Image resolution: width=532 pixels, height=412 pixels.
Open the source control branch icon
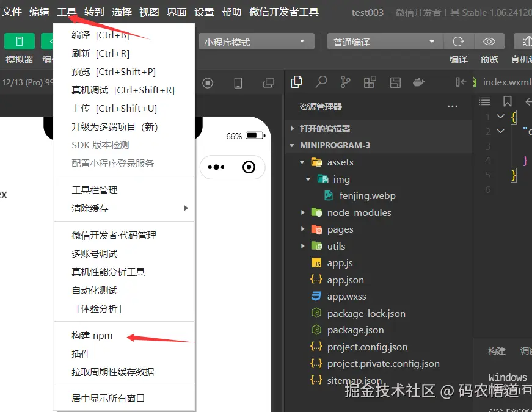pos(345,82)
